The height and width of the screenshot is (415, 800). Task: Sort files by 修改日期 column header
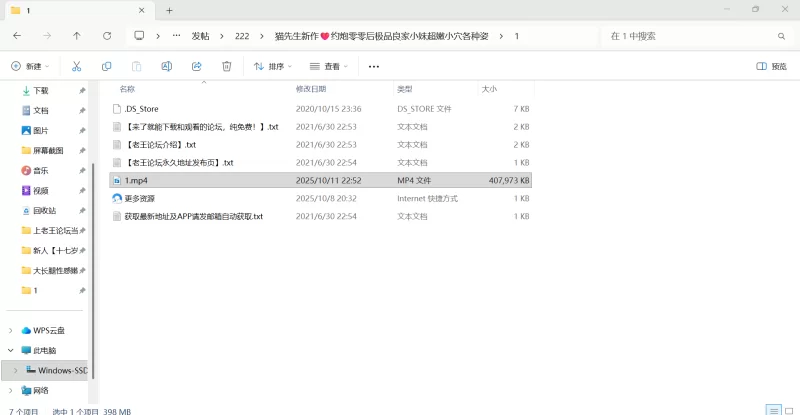point(312,89)
